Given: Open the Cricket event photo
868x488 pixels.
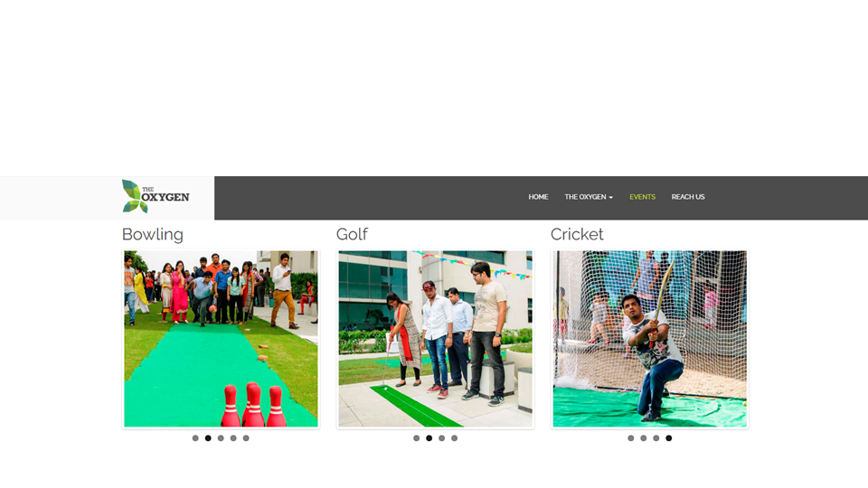Looking at the screenshot, I should (649, 339).
